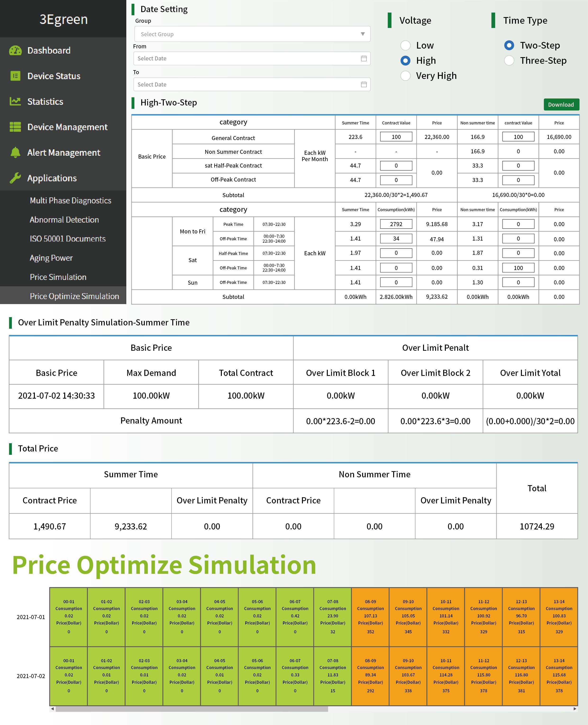This screenshot has width=588, height=725.
Task: Select Very High voltage option
Action: tap(406, 76)
